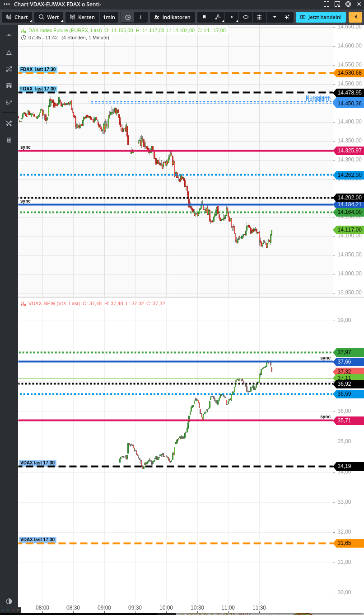Click the sparkle magic icon in the toolbar
This screenshot has height=615, width=364.
(287, 17)
